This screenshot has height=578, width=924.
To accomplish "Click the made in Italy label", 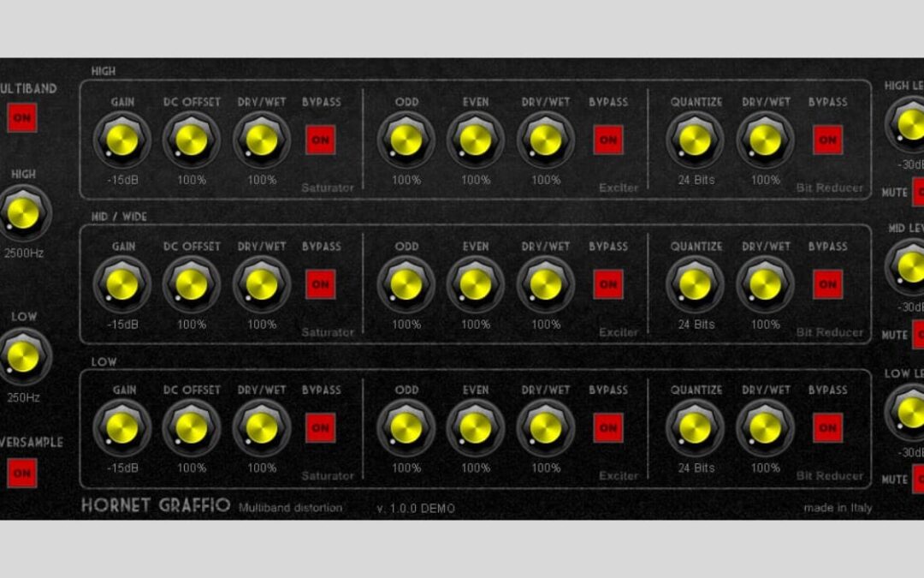I will point(838,507).
